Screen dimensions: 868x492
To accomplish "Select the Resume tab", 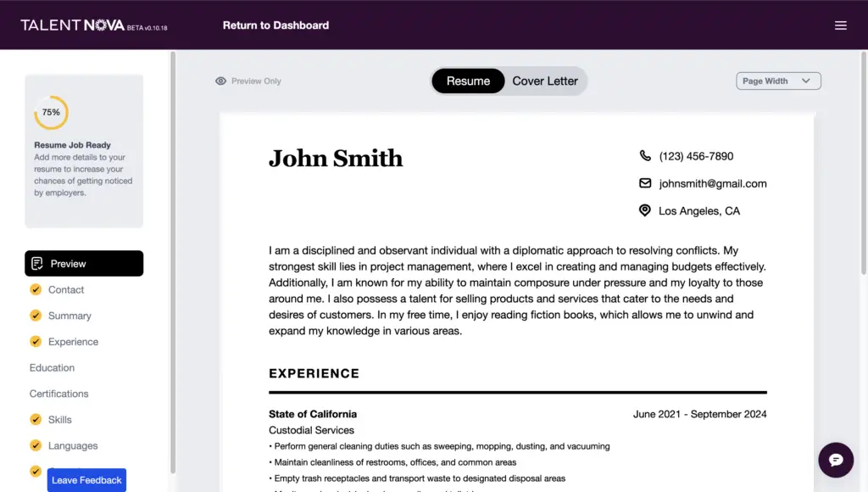I will 468,81.
